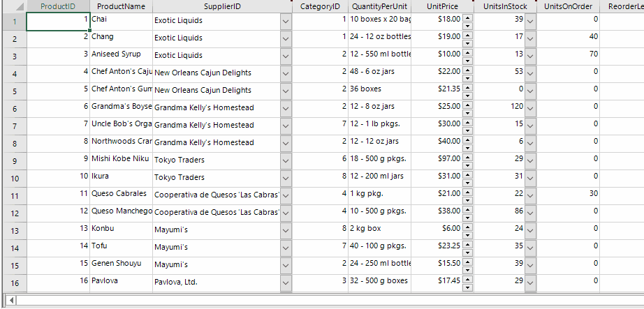The height and width of the screenshot is (309, 644).
Task: Expand the SupplierID dropdown for Pavlova
Action: pos(285,283)
